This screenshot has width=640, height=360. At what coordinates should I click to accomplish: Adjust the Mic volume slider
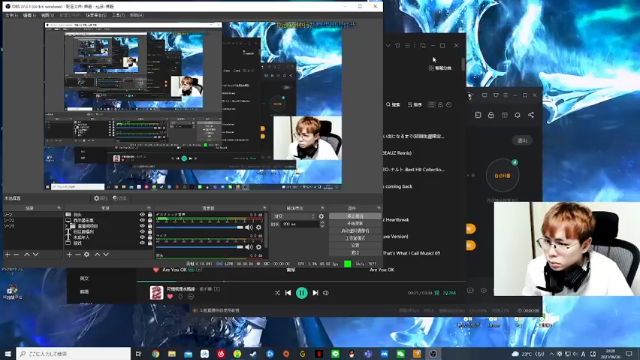pos(200,247)
